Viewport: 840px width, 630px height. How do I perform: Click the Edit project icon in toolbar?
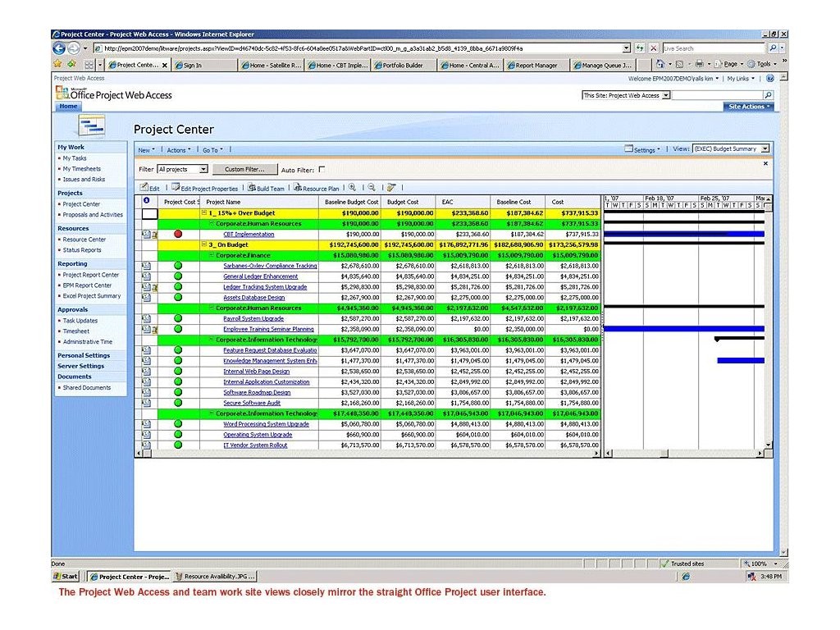click(x=149, y=188)
